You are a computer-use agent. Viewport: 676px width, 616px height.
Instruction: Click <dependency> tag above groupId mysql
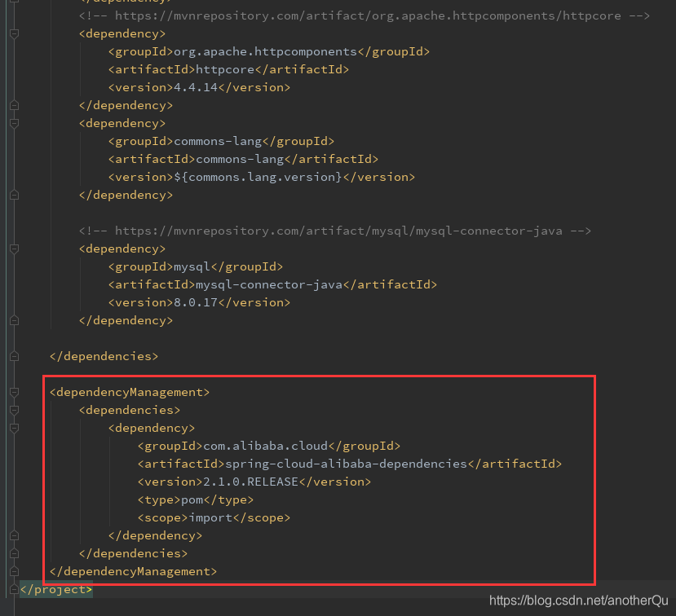122,249
